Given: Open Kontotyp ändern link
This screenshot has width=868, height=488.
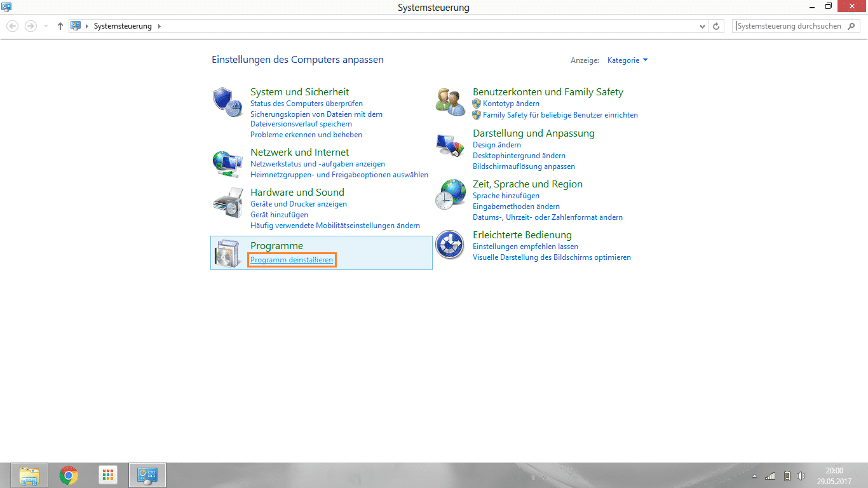Looking at the screenshot, I should [x=511, y=104].
